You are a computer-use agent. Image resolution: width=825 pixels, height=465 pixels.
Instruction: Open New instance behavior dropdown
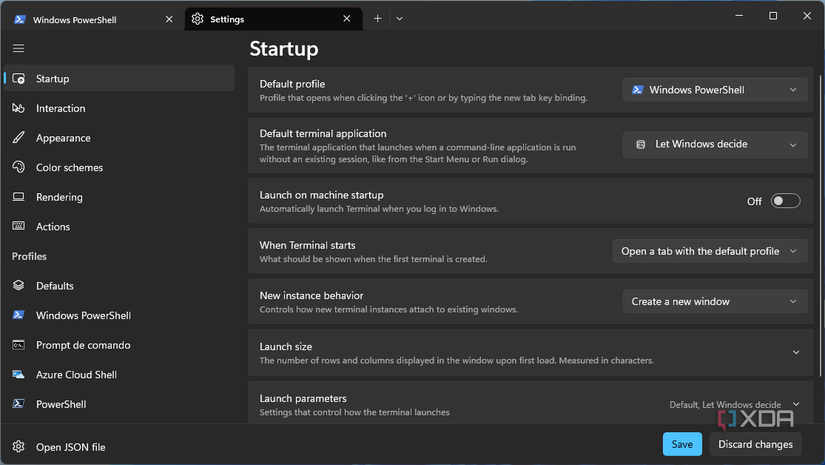point(714,301)
